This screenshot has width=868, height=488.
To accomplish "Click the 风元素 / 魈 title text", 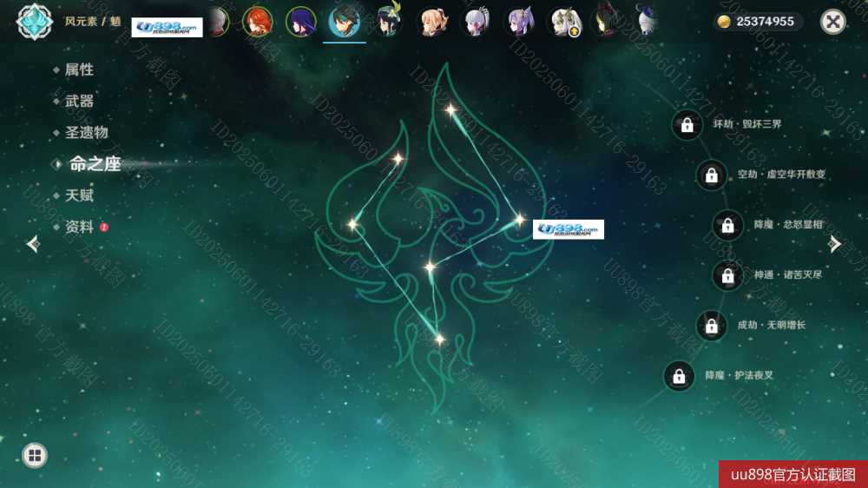I will 93,22.
